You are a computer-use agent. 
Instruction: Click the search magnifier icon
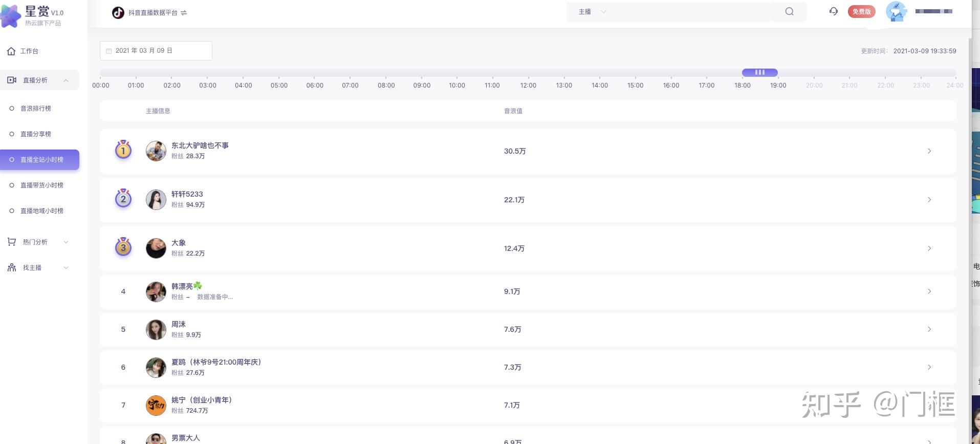789,12
